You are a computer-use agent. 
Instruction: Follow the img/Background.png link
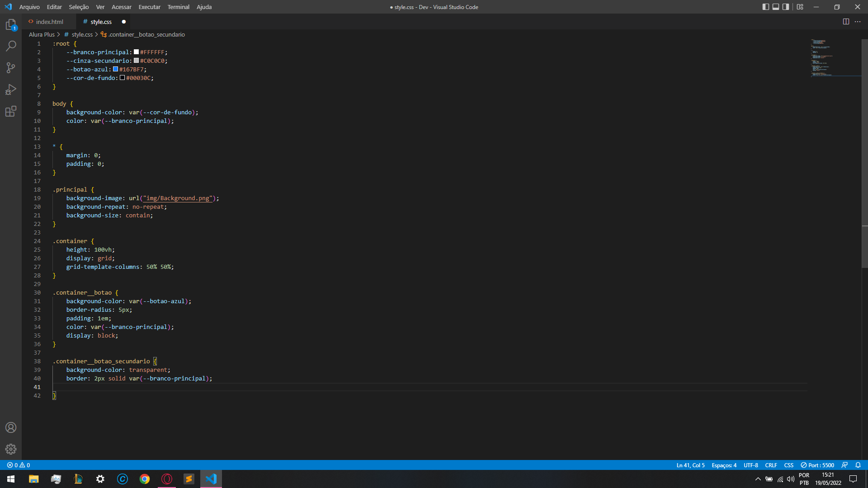[178, 198]
